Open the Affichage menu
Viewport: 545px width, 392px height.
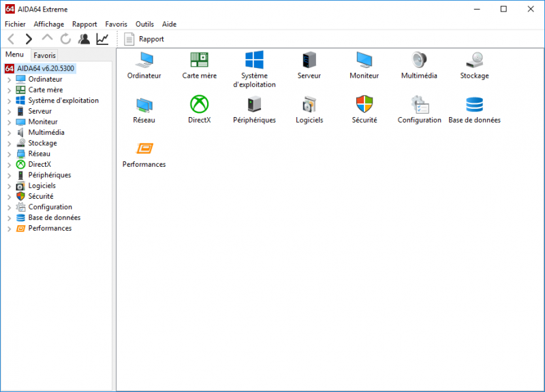coord(48,24)
